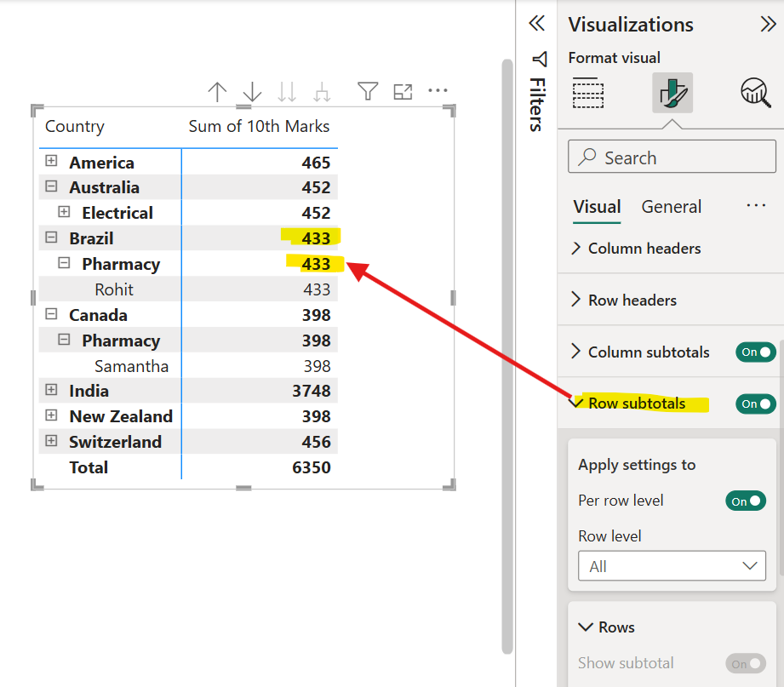
Task: Turn off the Row subtotals toggle
Action: [756, 404]
